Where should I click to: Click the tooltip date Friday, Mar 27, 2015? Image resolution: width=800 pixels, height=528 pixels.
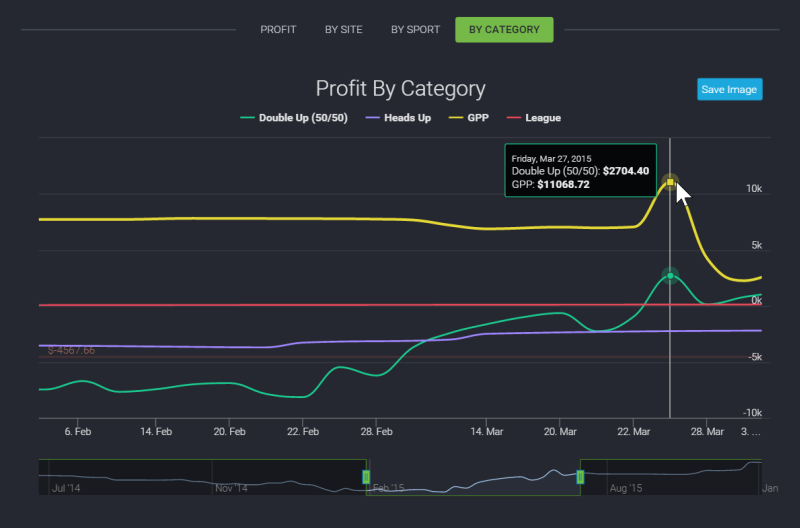pos(552,159)
